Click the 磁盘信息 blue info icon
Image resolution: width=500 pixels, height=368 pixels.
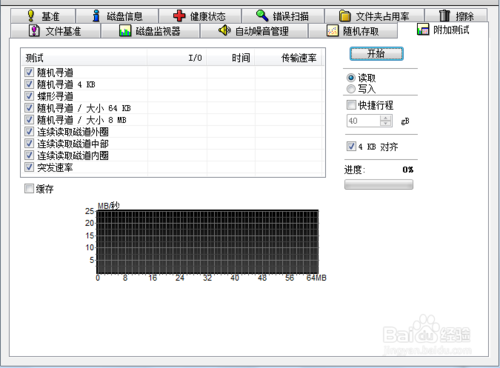click(x=96, y=16)
